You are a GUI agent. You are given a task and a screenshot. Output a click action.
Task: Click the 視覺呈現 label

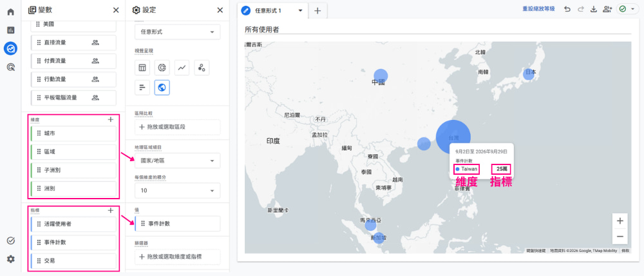tap(142, 51)
